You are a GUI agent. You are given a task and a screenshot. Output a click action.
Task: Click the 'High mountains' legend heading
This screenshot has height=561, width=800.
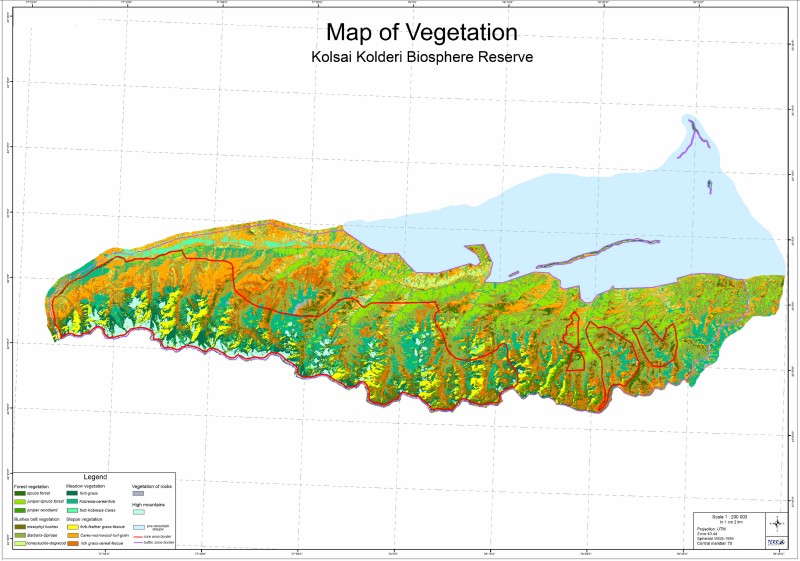148,505
